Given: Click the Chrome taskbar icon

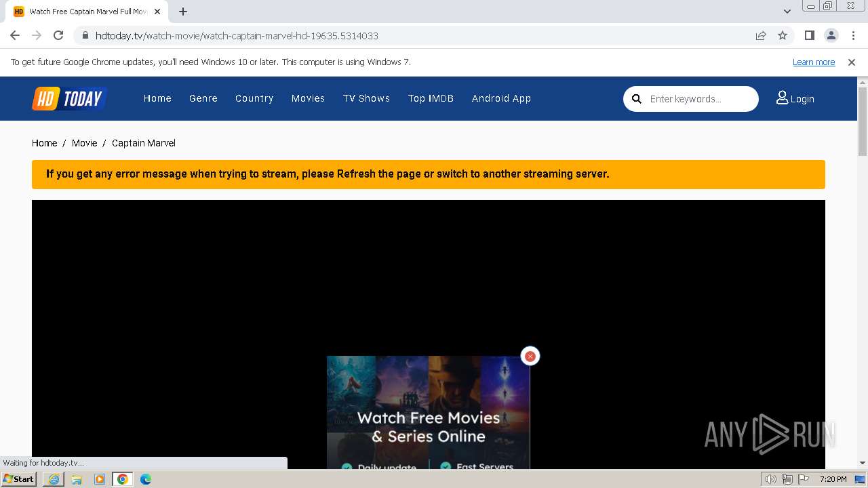Looking at the screenshot, I should pyautogui.click(x=123, y=479).
